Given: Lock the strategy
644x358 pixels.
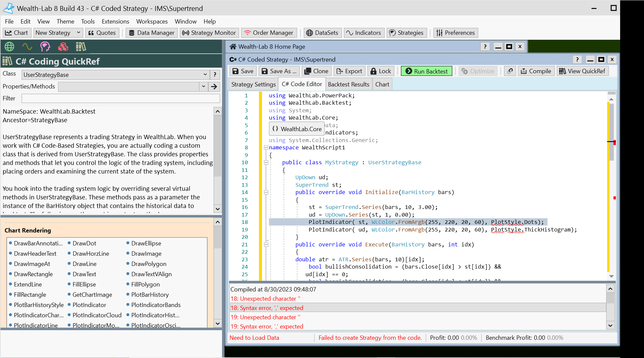Looking at the screenshot, I should 381,71.
